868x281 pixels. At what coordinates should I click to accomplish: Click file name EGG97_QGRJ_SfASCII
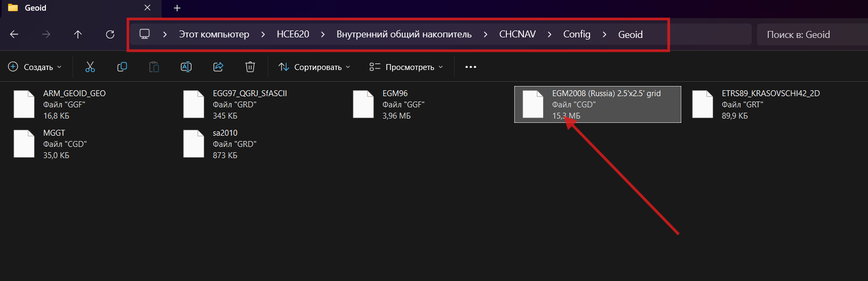pos(250,93)
